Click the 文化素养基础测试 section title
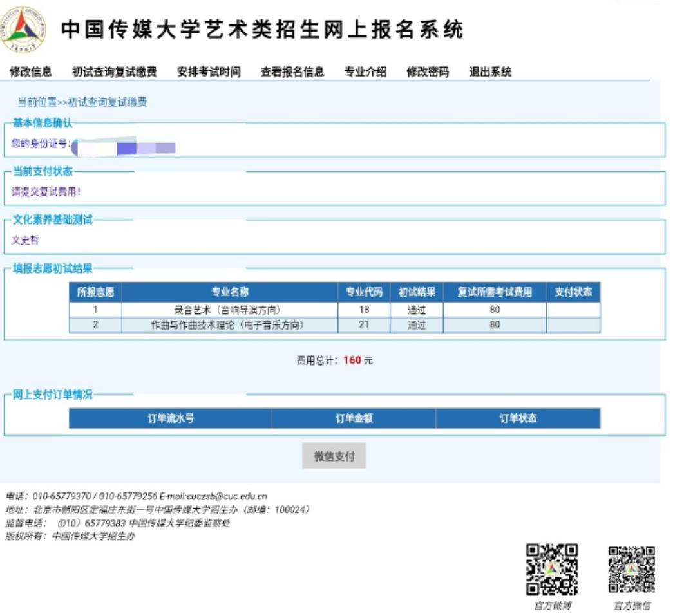The height and width of the screenshot is (616, 693). coord(53,219)
